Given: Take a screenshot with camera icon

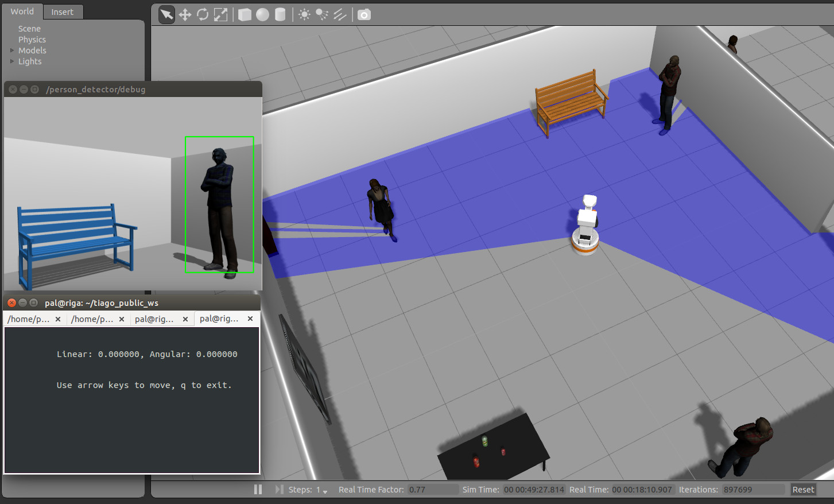Looking at the screenshot, I should [364, 14].
